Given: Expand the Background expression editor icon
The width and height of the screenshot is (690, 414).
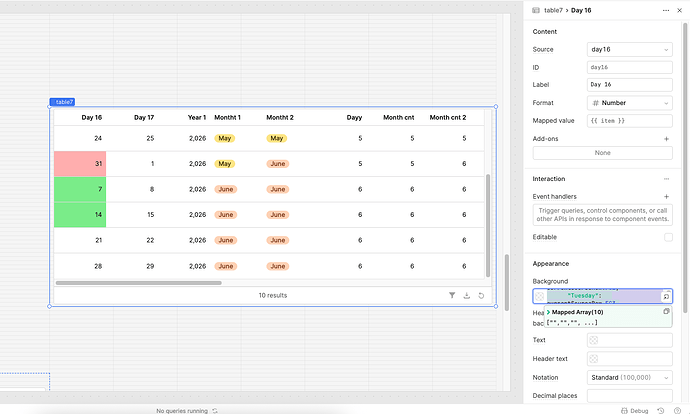Looking at the screenshot, I should (666, 297).
